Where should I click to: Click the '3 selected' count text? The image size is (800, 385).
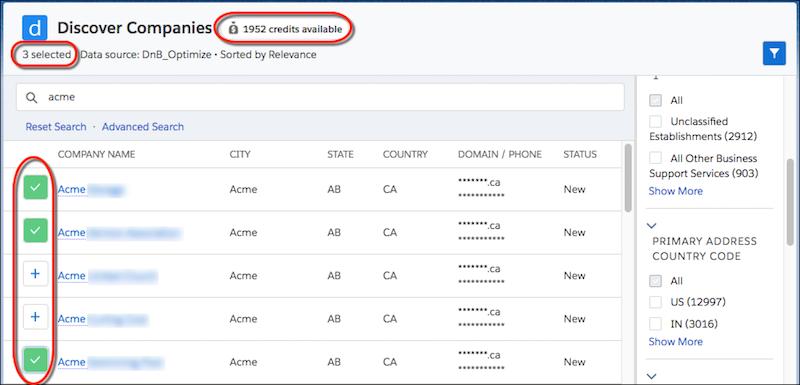(46, 55)
